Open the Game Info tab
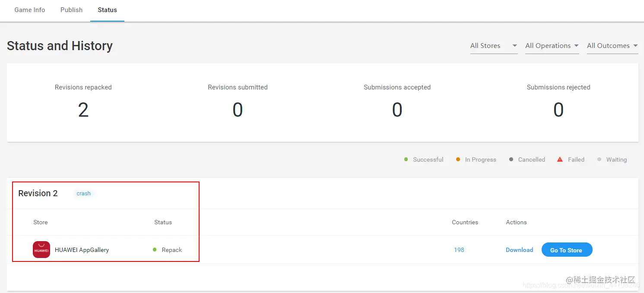This screenshot has width=644, height=293. pos(30,10)
